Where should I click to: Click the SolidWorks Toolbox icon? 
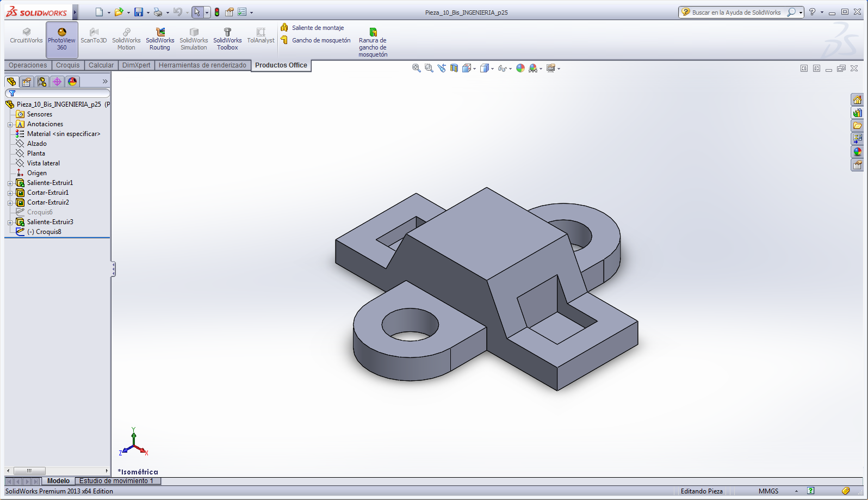click(227, 40)
